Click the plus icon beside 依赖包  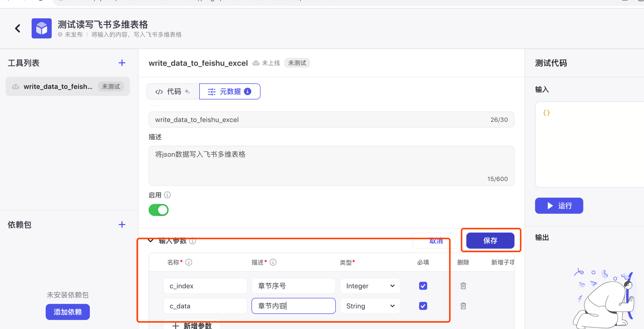click(x=122, y=224)
